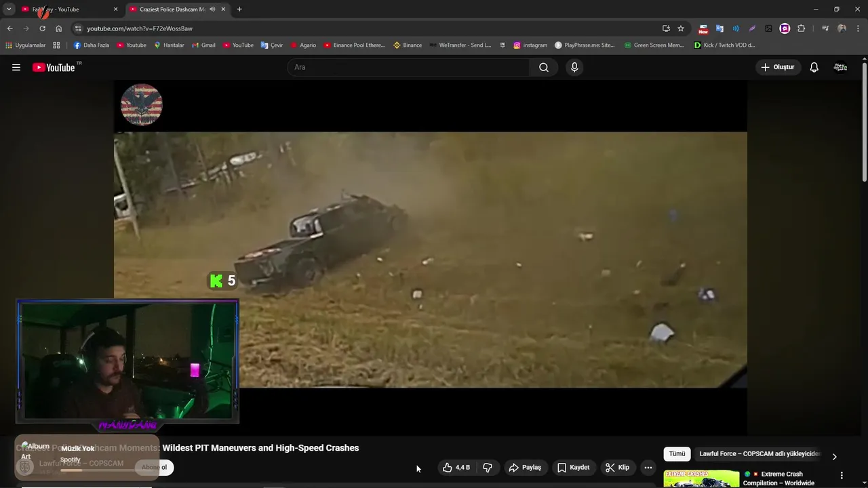This screenshot has height=488, width=868.
Task: Click the page vertical scrollbar
Action: (x=865, y=122)
